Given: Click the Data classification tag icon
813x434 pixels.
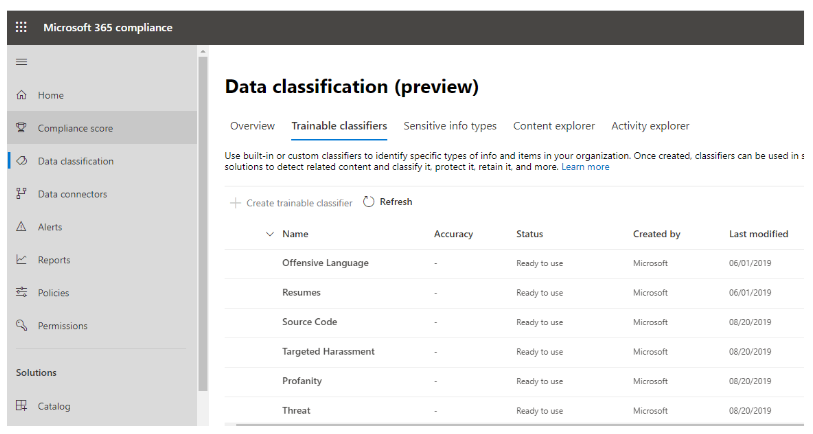Looking at the screenshot, I should tap(21, 161).
